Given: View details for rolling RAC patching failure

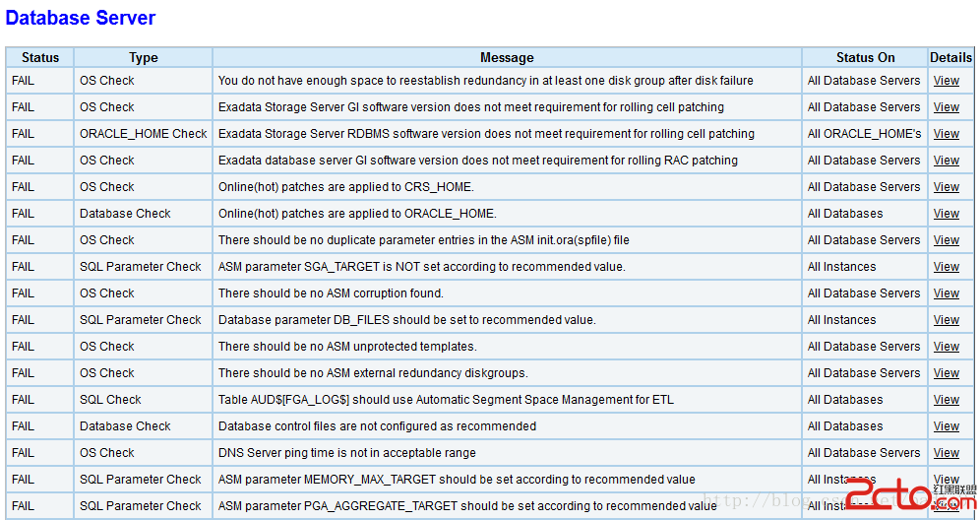Looking at the screenshot, I should 947,161.
